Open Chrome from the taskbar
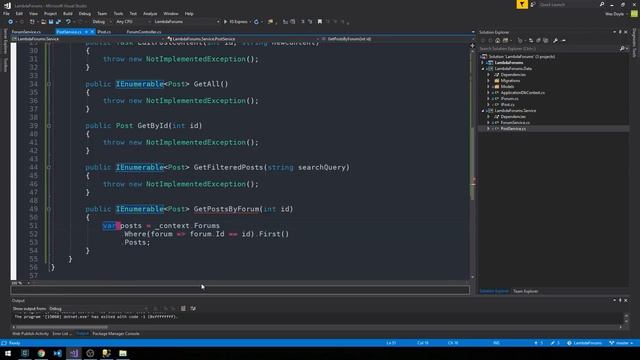 point(41,353)
